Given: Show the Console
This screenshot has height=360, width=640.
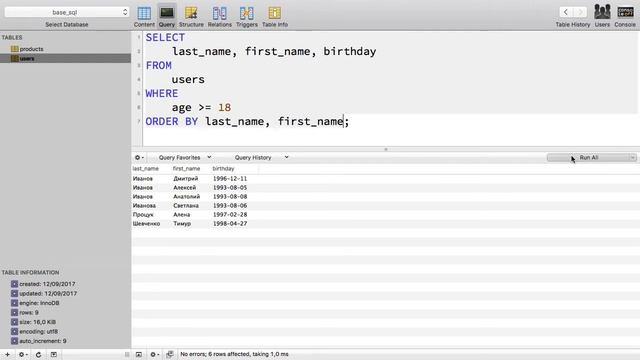Looking at the screenshot, I should 625,16.
